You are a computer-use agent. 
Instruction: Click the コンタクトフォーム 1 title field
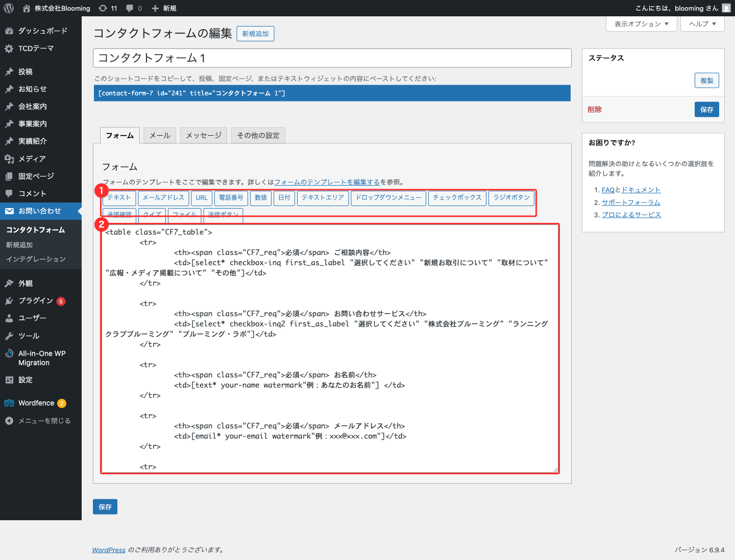[332, 58]
